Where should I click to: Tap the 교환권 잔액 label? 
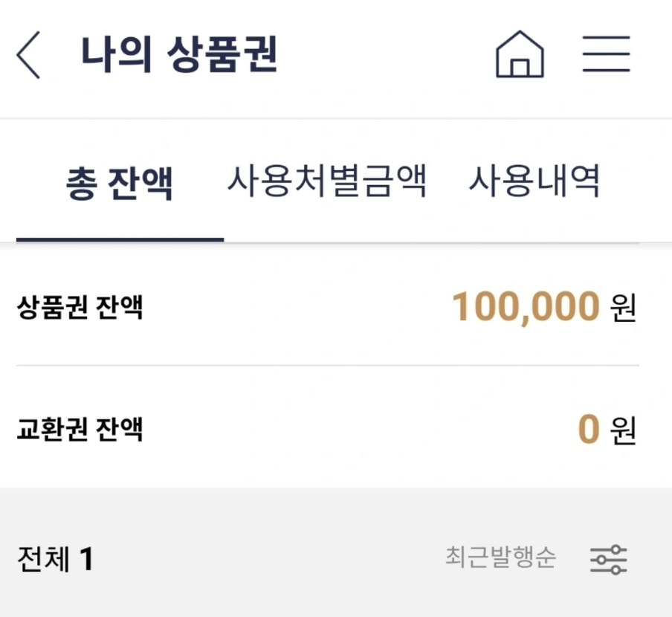pyautogui.click(x=80, y=429)
